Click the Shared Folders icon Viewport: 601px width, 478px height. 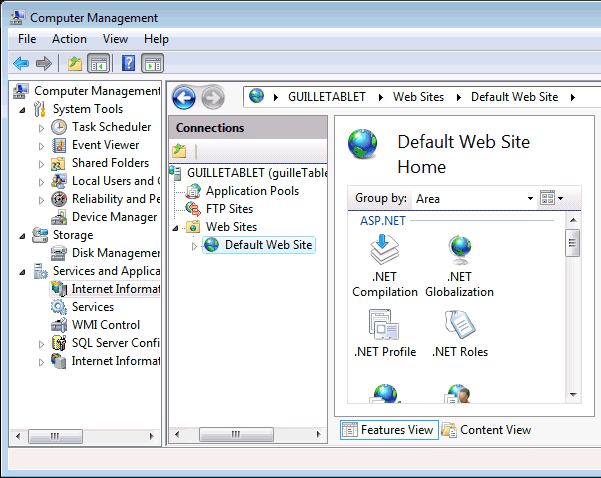click(x=58, y=163)
